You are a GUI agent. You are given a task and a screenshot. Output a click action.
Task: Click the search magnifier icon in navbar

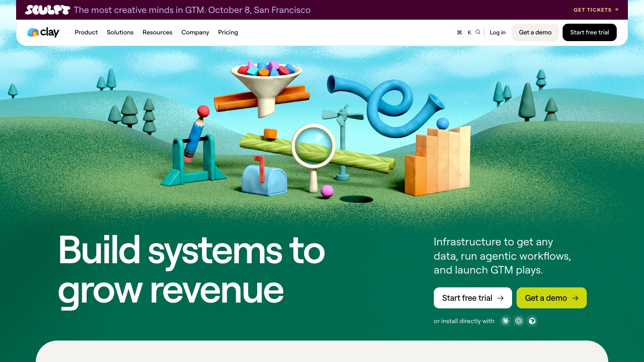click(x=478, y=32)
